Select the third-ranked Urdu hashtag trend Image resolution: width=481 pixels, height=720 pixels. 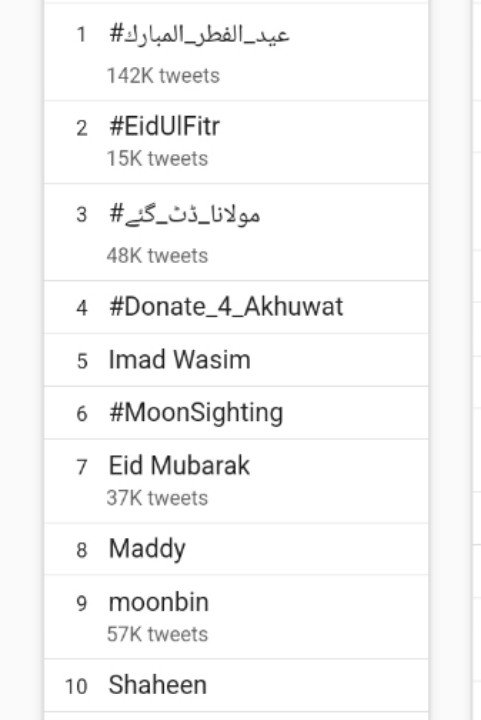185,214
